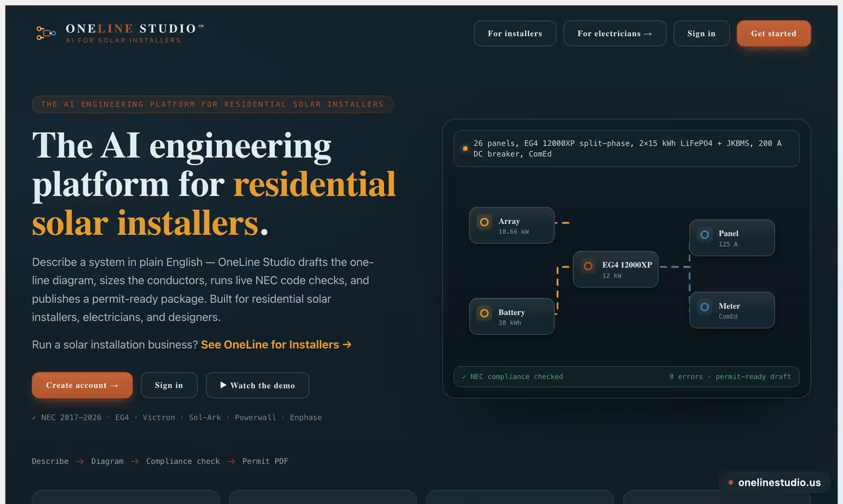Viewport: 843px width, 504px height.
Task: Click the Sign in button below the hero text
Action: click(x=169, y=385)
